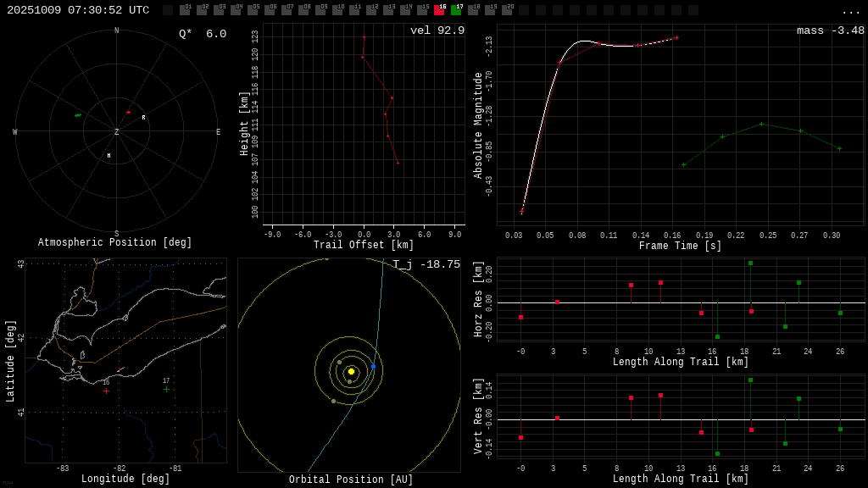Click the green track on the polar plot

[x=78, y=115]
